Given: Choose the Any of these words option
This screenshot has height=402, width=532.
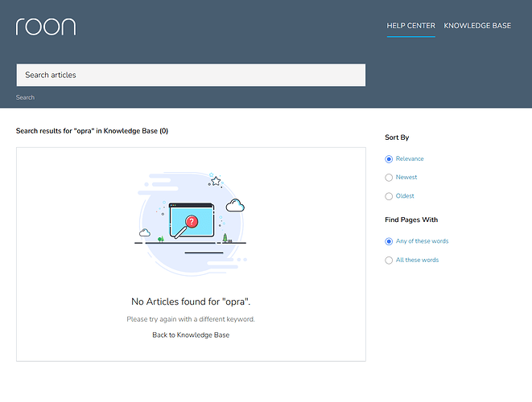Looking at the screenshot, I should [389, 241].
